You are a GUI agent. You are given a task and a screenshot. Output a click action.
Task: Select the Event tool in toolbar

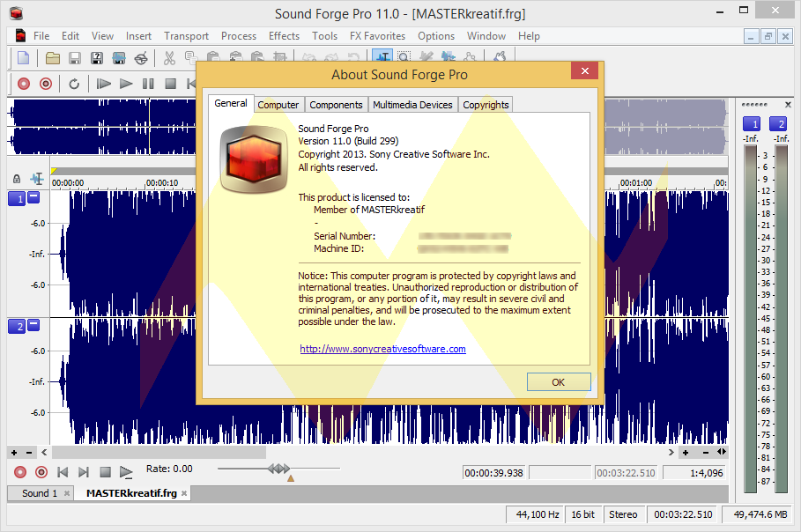[x=448, y=56]
